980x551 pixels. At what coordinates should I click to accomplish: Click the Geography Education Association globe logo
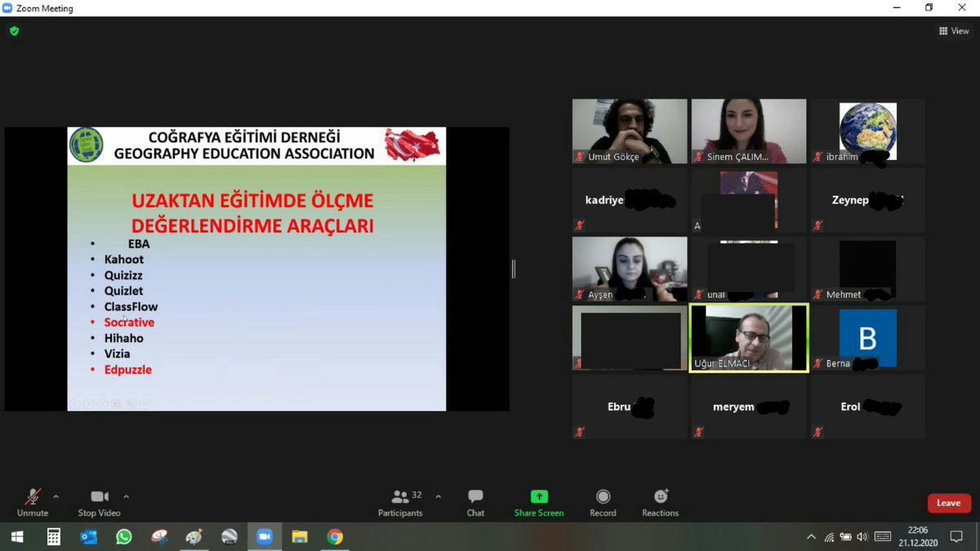[x=86, y=145]
